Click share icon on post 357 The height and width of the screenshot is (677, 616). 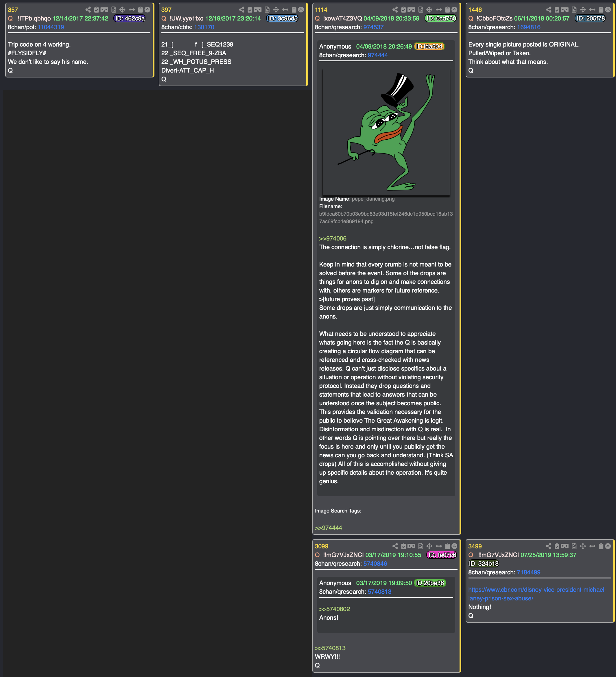88,10
